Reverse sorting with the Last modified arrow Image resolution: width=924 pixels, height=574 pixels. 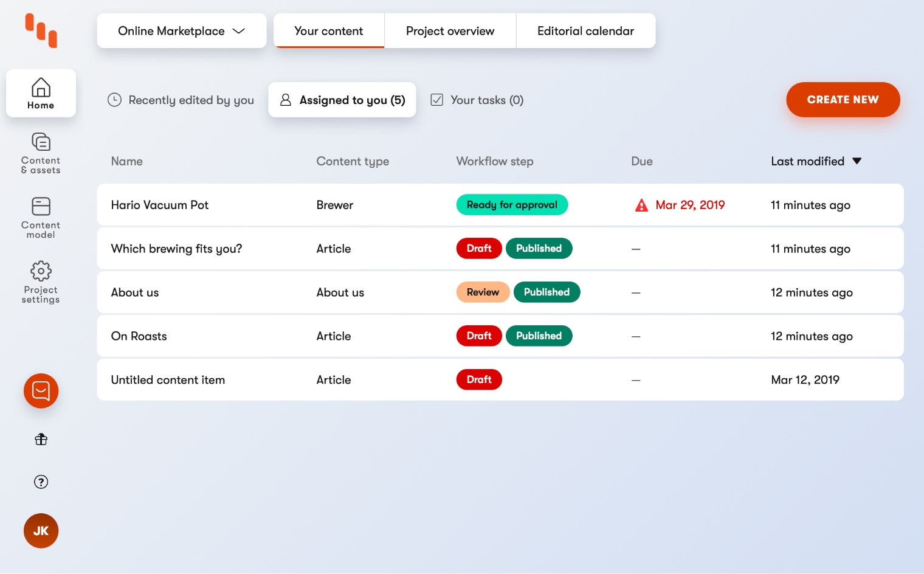tap(857, 161)
